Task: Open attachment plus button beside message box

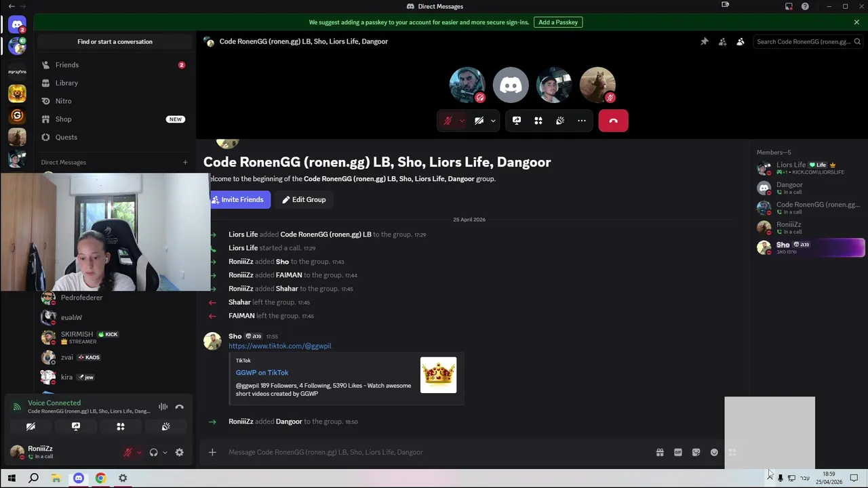Action: click(212, 452)
